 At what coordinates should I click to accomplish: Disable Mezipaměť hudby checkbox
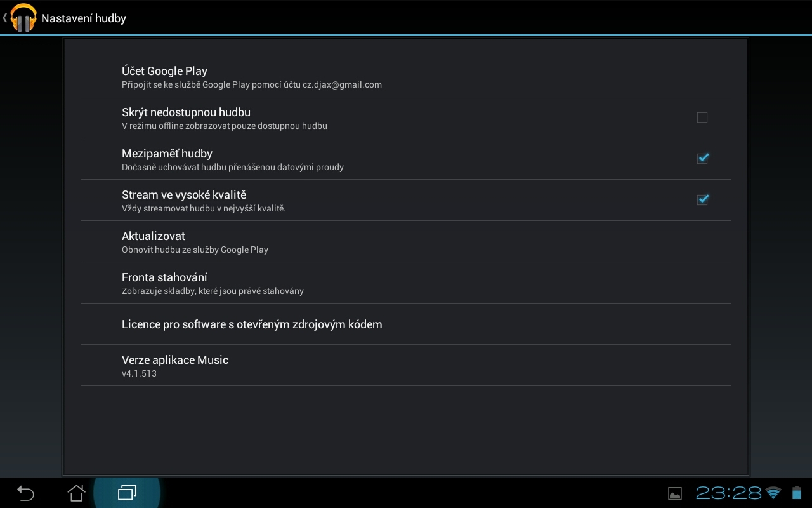tap(702, 159)
